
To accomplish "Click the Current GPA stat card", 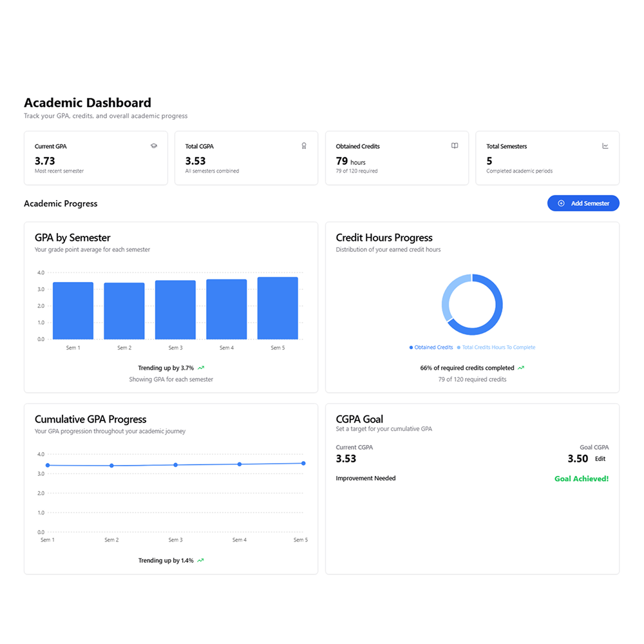I will click(x=95, y=158).
